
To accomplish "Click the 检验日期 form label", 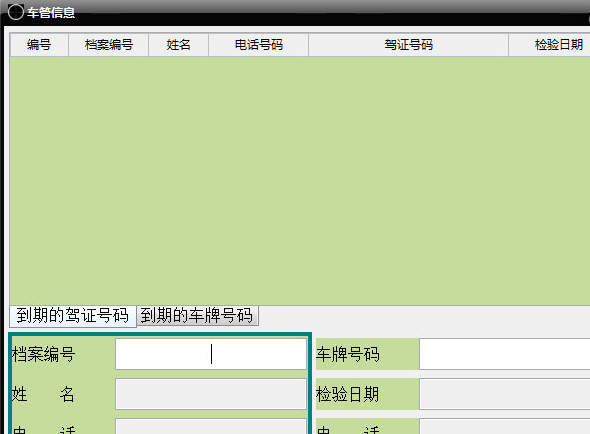I will pyautogui.click(x=348, y=394).
